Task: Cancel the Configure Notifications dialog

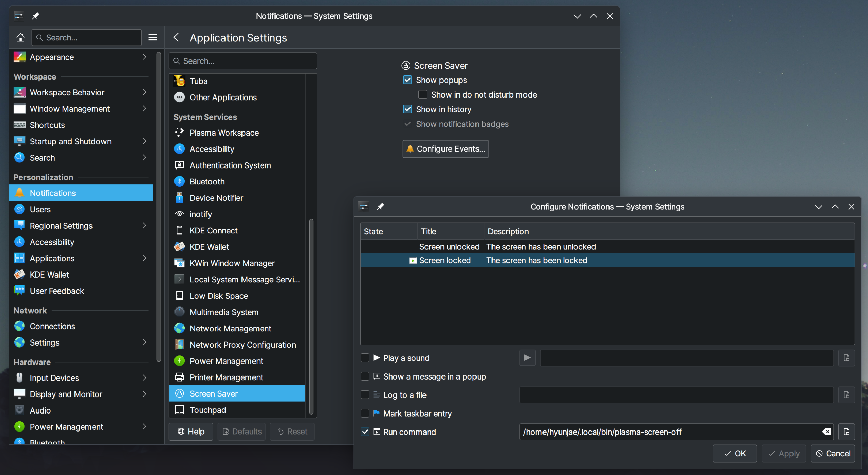Action: 833,453
